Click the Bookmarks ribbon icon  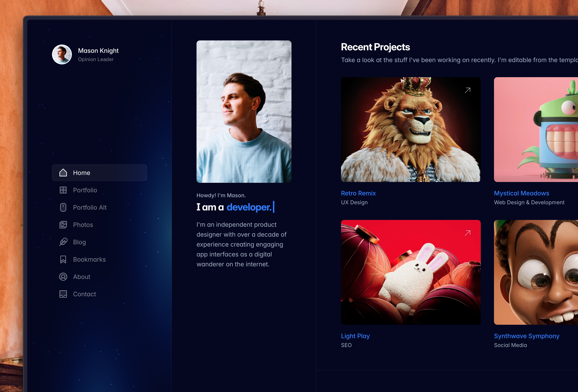63,259
